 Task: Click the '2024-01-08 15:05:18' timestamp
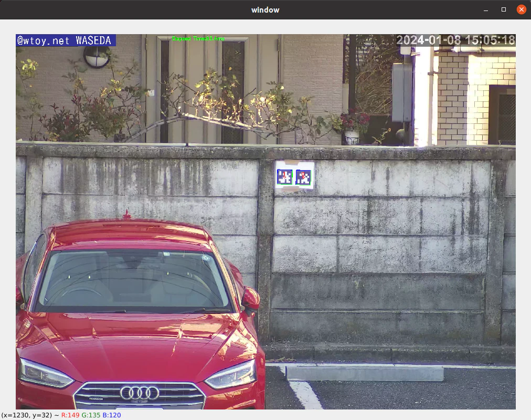455,40
